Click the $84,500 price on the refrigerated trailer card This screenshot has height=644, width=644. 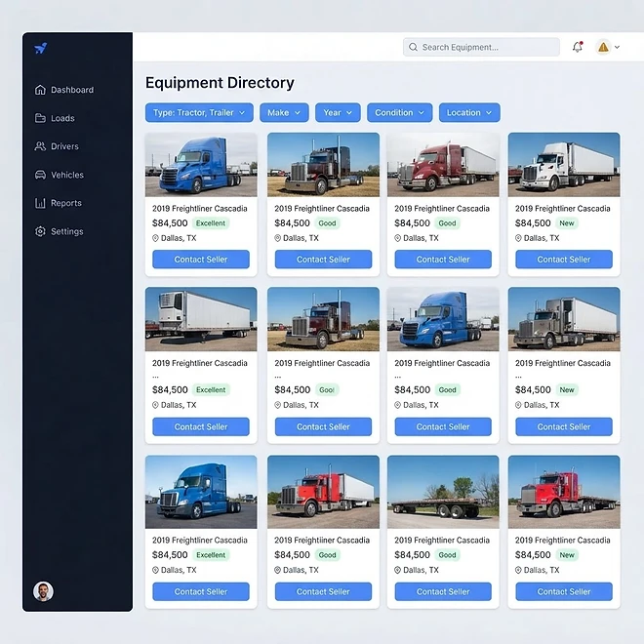coord(170,389)
